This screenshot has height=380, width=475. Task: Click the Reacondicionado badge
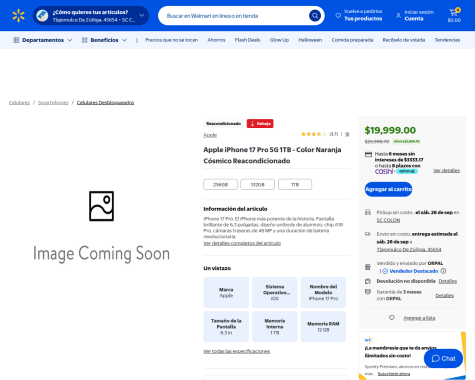(x=223, y=124)
